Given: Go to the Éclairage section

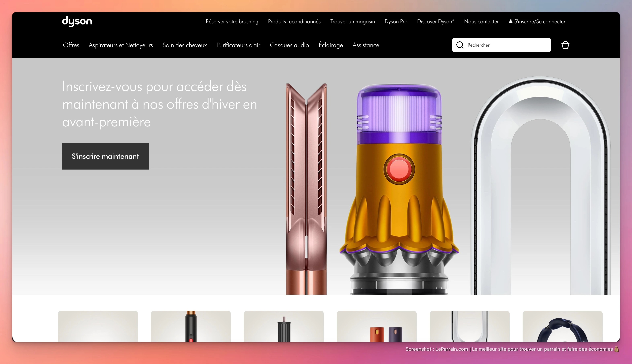Looking at the screenshot, I should pyautogui.click(x=330, y=45).
